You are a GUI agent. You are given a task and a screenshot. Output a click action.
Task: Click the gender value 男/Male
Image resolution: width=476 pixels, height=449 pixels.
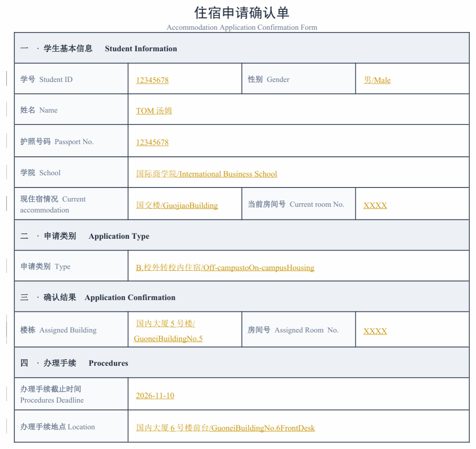coord(377,80)
